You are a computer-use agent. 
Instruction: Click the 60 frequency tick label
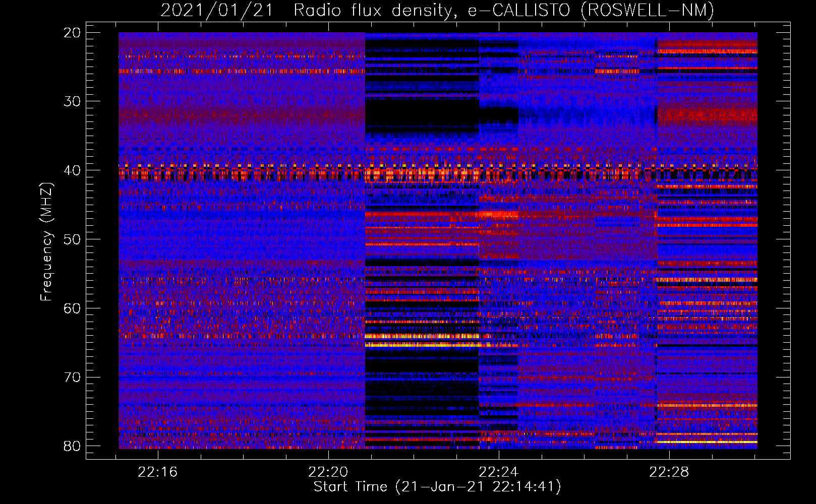point(73,308)
